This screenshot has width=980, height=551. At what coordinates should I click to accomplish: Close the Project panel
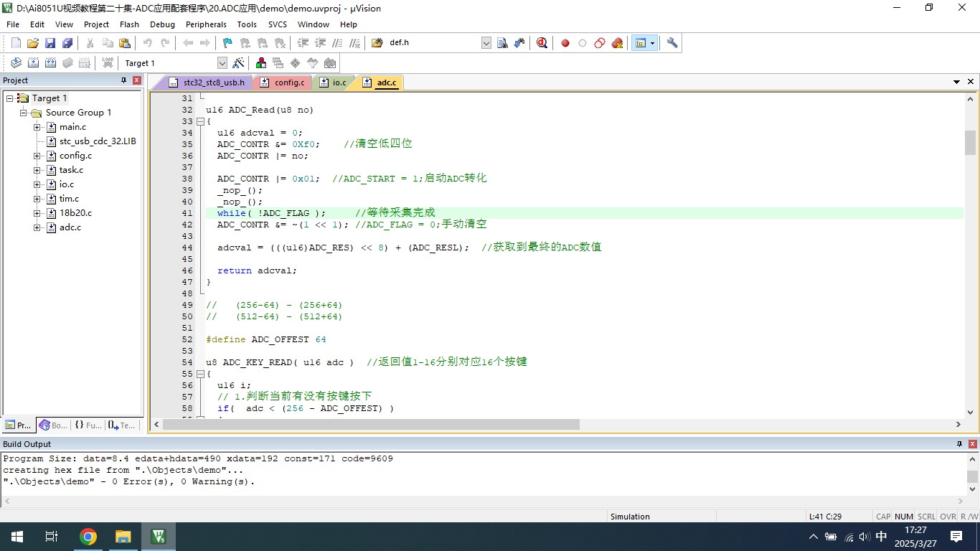coord(136,80)
